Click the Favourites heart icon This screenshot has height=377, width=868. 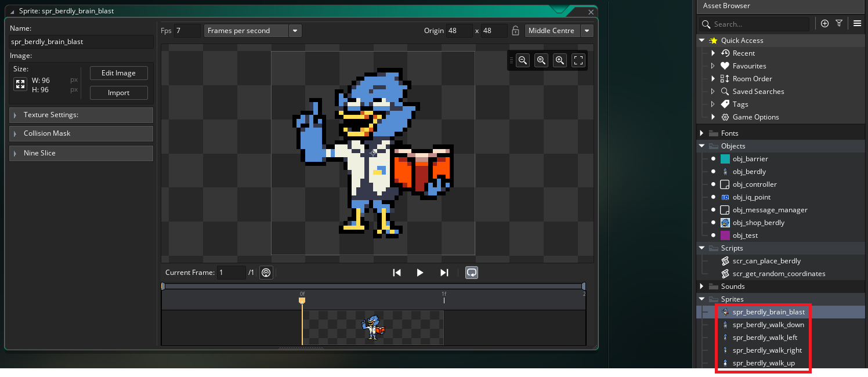725,66
